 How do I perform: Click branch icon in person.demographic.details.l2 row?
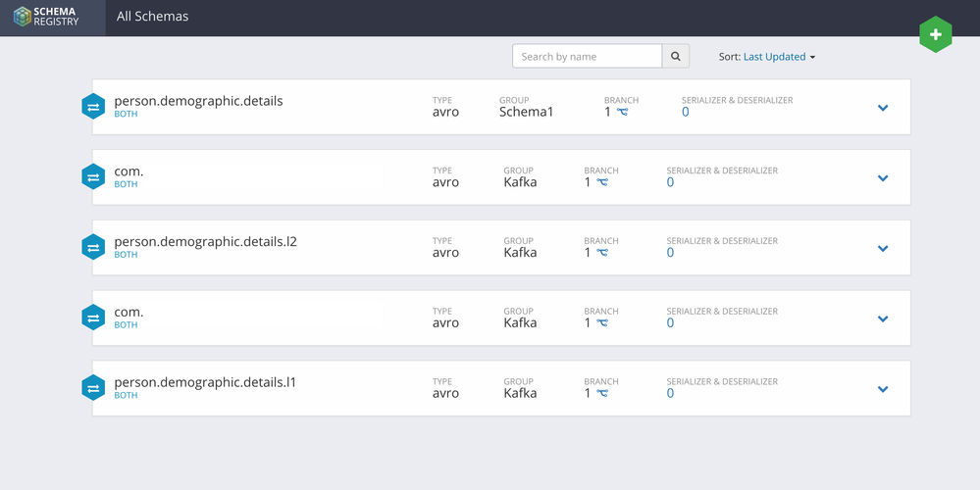(602, 254)
